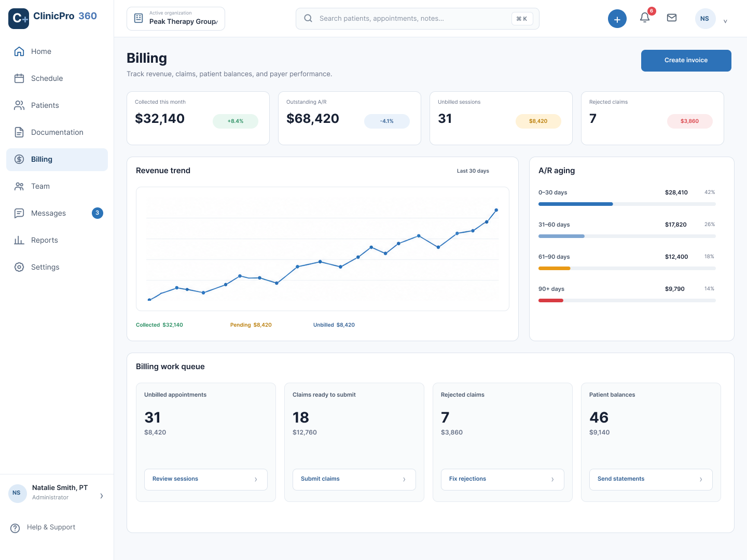Click arrow icon on Fix rejections
This screenshot has height=560, width=747.
point(552,480)
